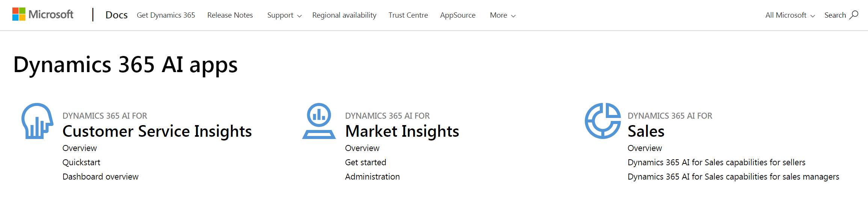Open Sales capabilities for sales managers

click(x=733, y=177)
